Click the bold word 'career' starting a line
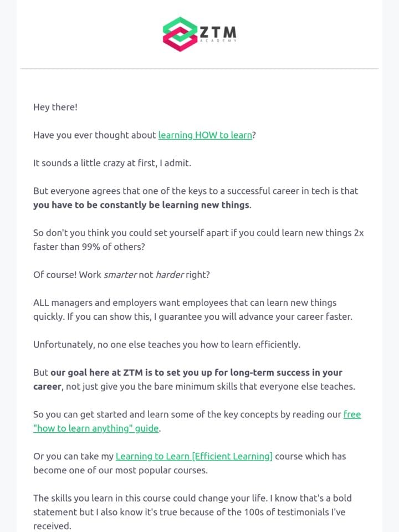Screen dimensions: 399x532 point(48,387)
